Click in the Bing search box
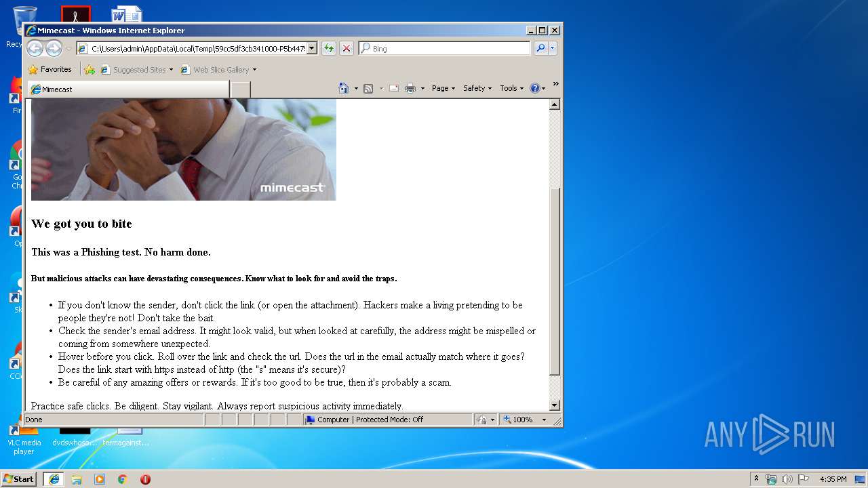 (445, 48)
